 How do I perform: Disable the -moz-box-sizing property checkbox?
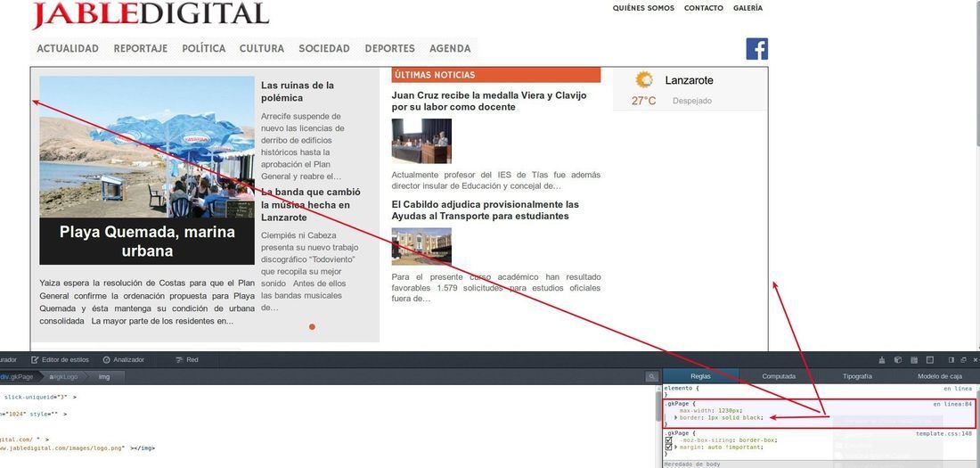point(668,440)
